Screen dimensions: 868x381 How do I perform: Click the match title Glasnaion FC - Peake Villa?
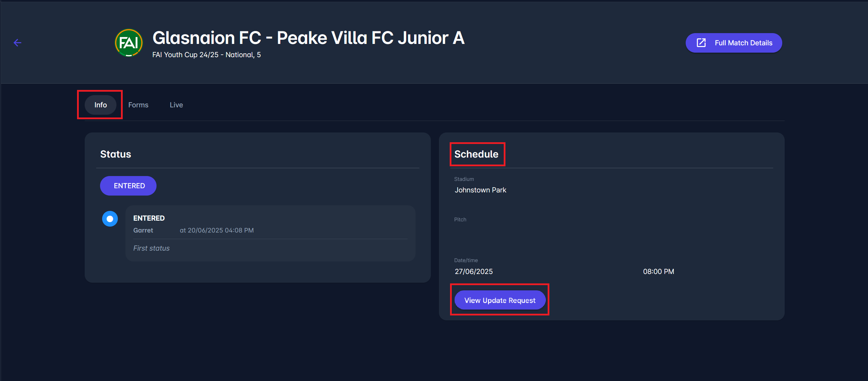(x=308, y=38)
